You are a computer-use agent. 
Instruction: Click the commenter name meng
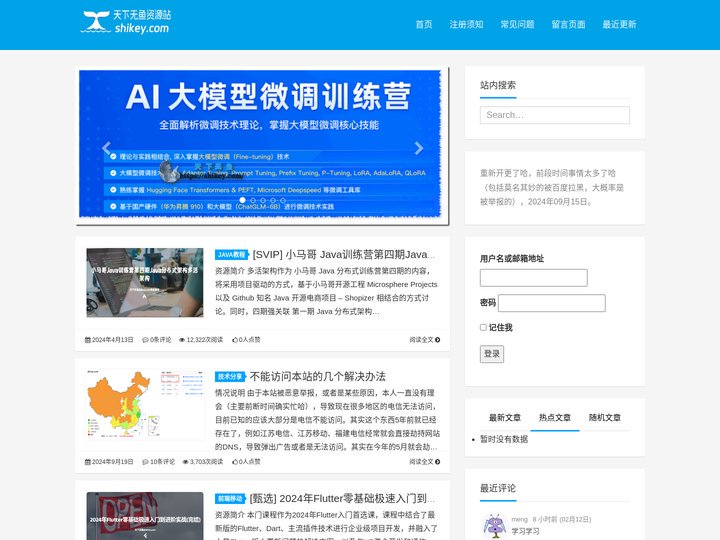[x=519, y=519]
